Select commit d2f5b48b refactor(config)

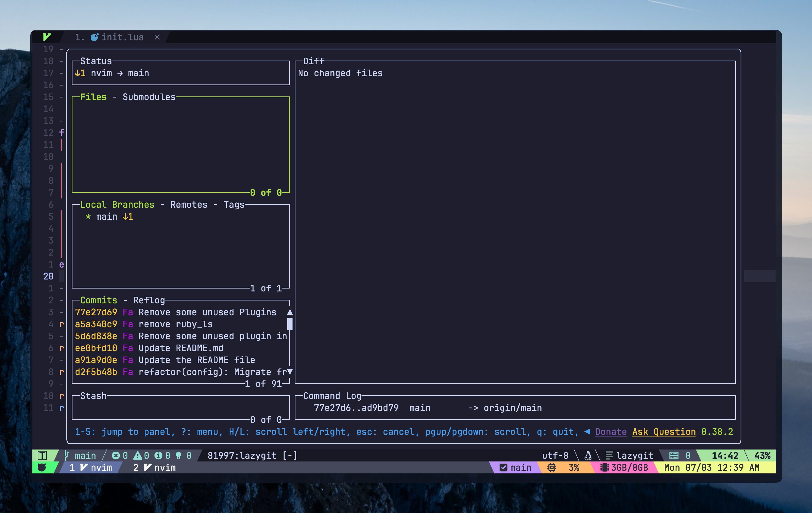[181, 372]
